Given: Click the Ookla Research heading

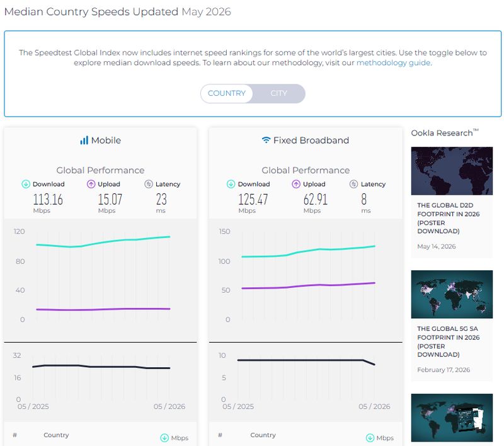Looking at the screenshot, I should click(445, 133).
